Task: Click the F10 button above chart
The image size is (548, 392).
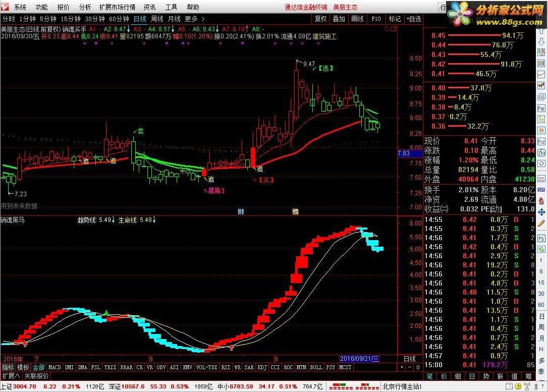Action: (376, 19)
